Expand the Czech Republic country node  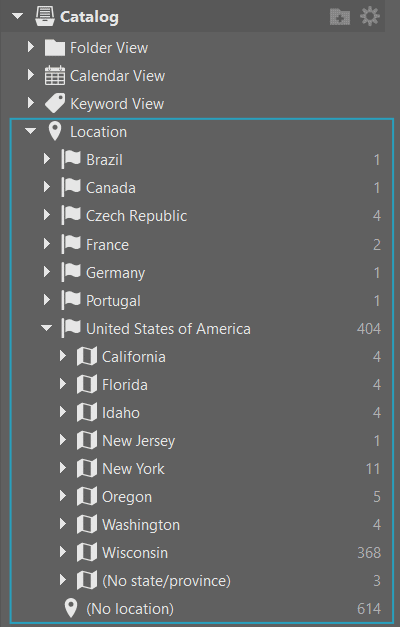coord(47,215)
